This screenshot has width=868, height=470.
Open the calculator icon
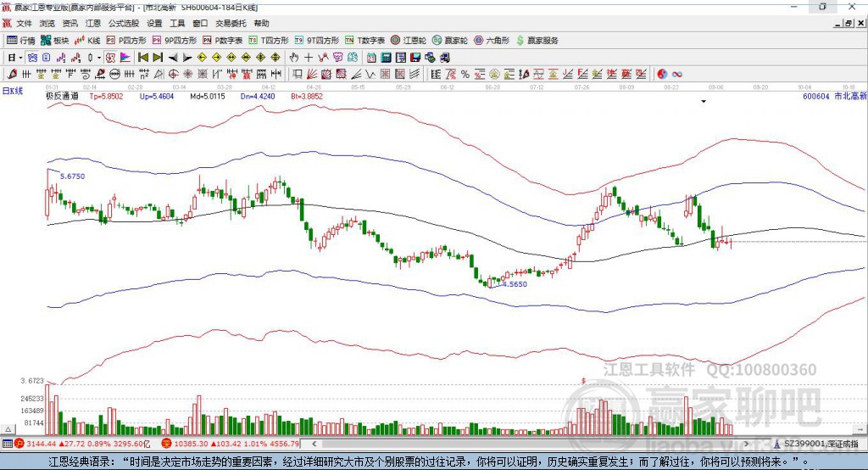387,58
